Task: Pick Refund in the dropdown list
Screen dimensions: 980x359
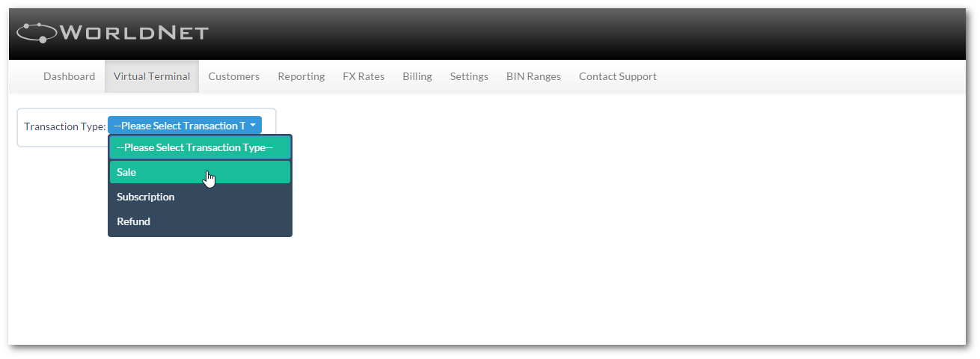Action: click(x=200, y=221)
